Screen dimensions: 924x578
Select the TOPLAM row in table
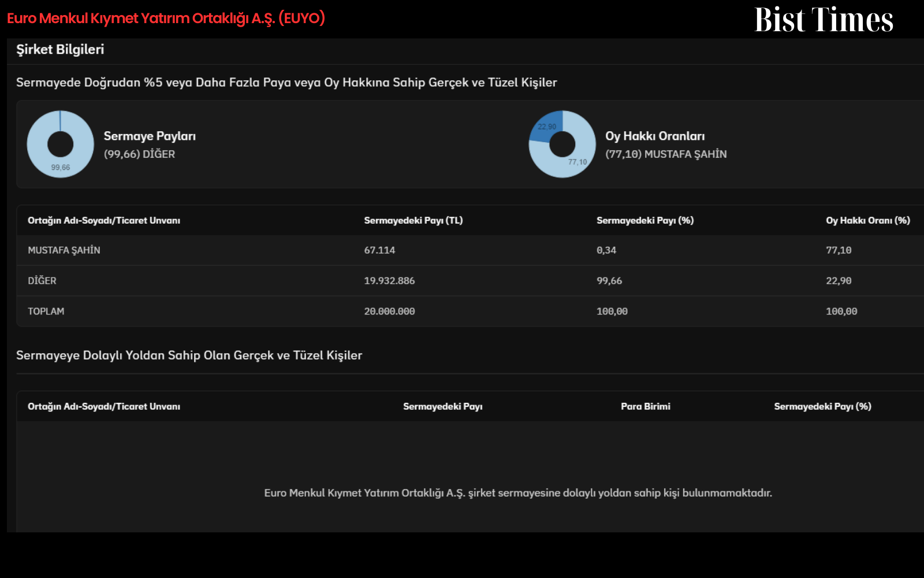coord(470,312)
